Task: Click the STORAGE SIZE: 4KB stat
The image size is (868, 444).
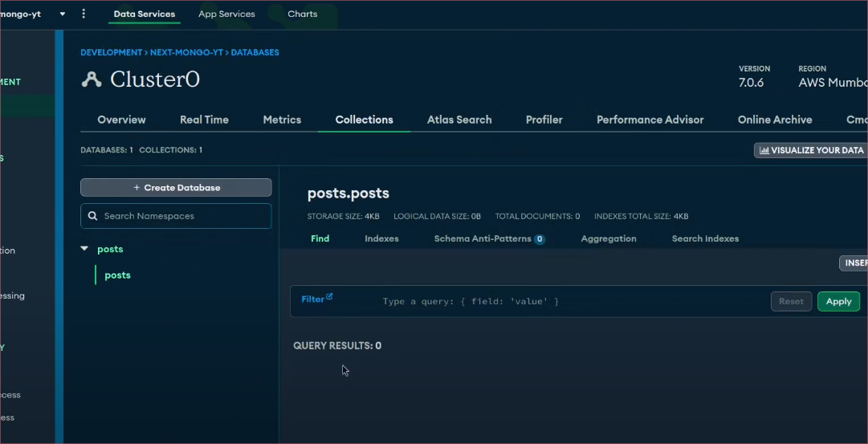Action: click(x=343, y=217)
